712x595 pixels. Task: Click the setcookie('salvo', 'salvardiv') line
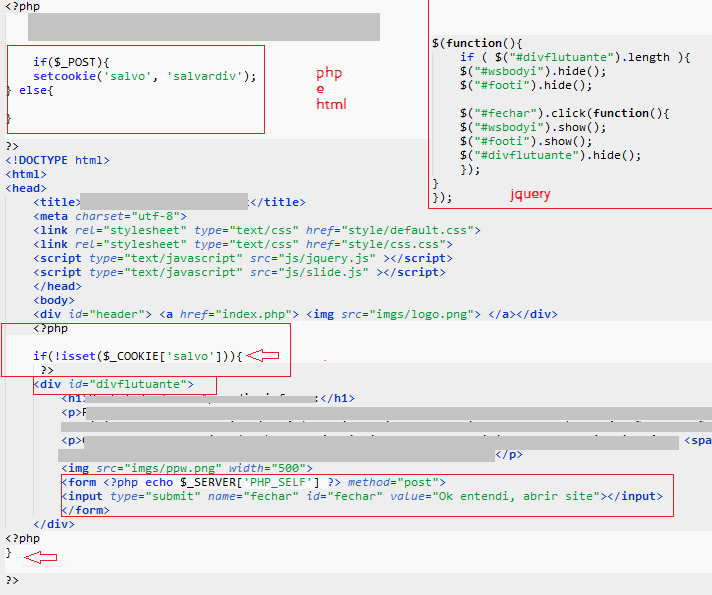coord(144,76)
